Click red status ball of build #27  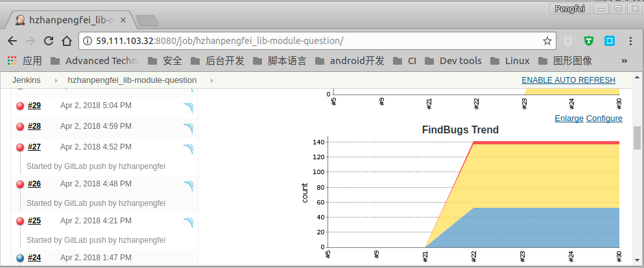pos(20,147)
